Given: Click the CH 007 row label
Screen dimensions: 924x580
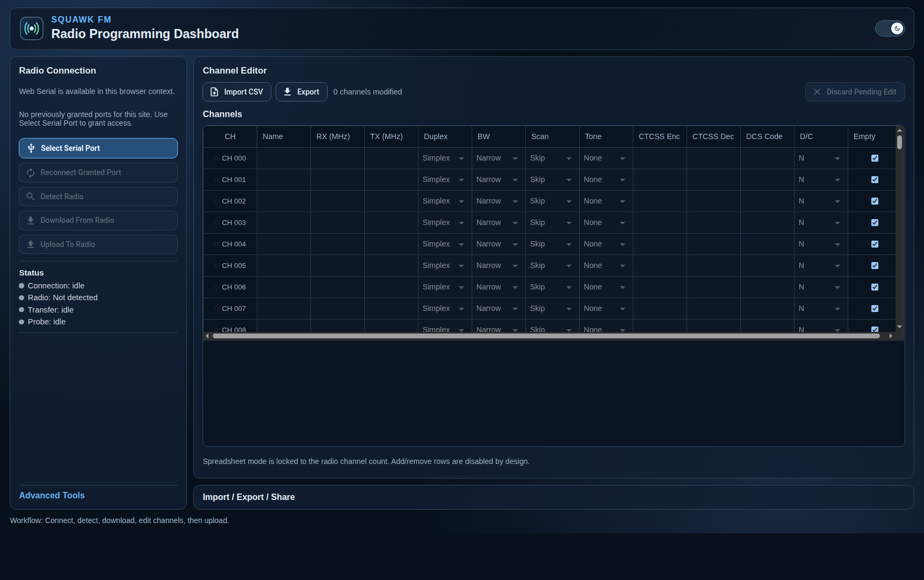Looking at the screenshot, I should pyautogui.click(x=234, y=309).
